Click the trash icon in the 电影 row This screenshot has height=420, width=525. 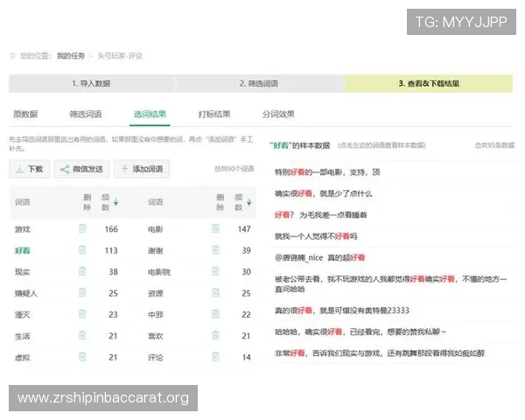[215, 228]
